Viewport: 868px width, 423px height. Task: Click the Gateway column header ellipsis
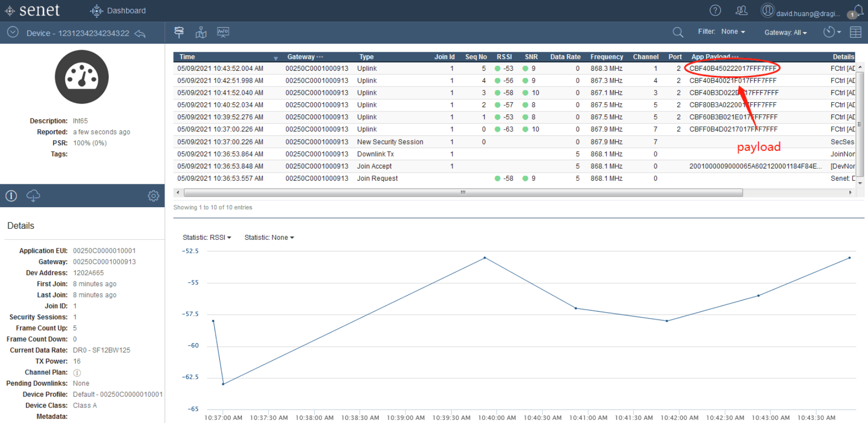(x=320, y=57)
